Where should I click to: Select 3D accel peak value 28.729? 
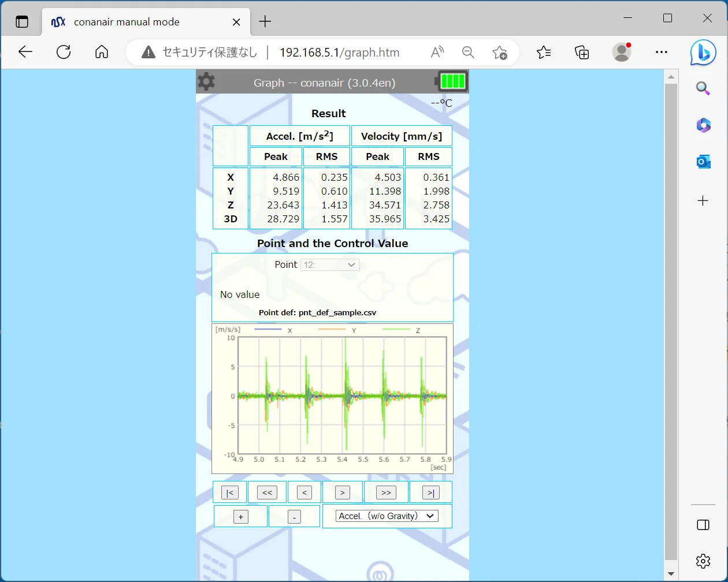click(x=282, y=219)
